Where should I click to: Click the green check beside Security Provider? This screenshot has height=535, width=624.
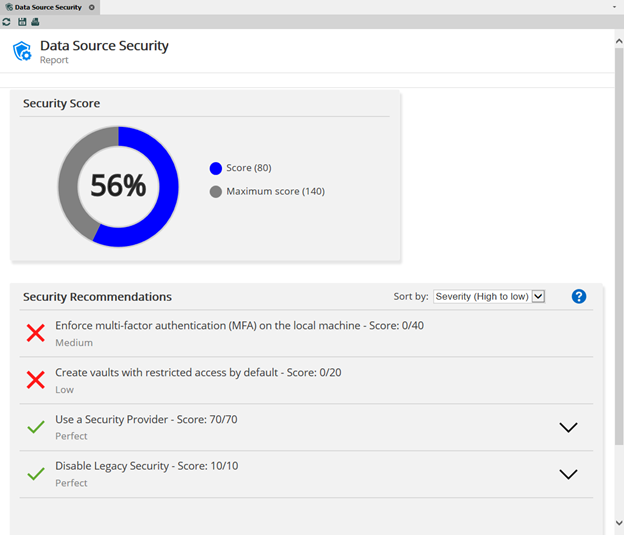click(36, 427)
